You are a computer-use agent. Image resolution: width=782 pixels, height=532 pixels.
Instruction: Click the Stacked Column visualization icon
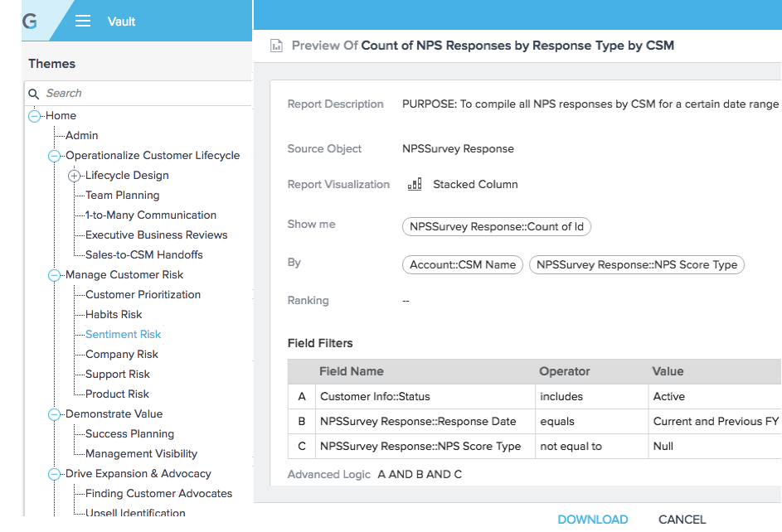coord(415,184)
